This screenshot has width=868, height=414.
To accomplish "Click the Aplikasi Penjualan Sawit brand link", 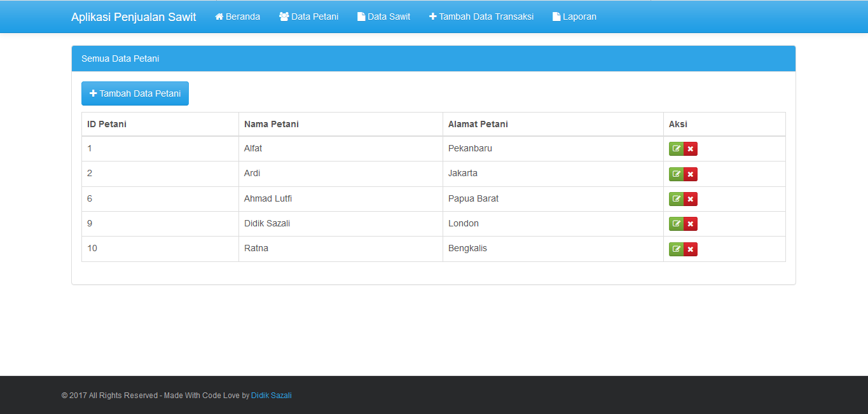I will click(134, 17).
